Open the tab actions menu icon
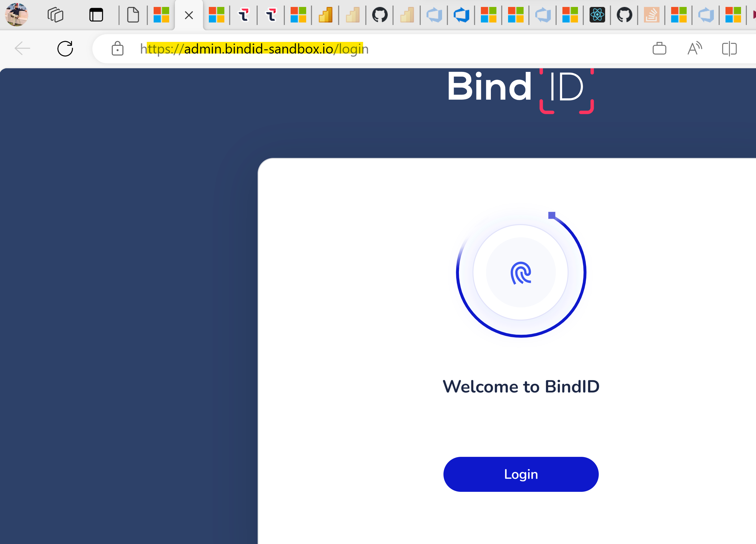The height and width of the screenshot is (544, 756). pos(96,15)
